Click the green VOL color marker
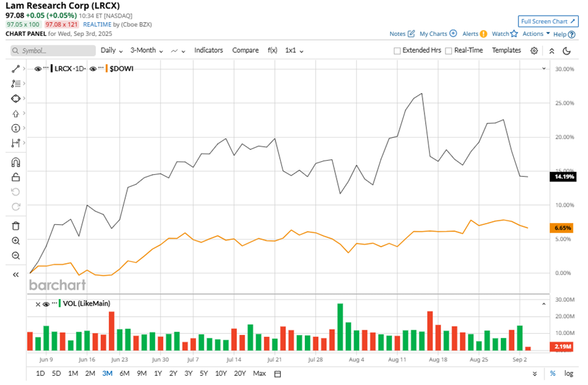 tap(60, 303)
